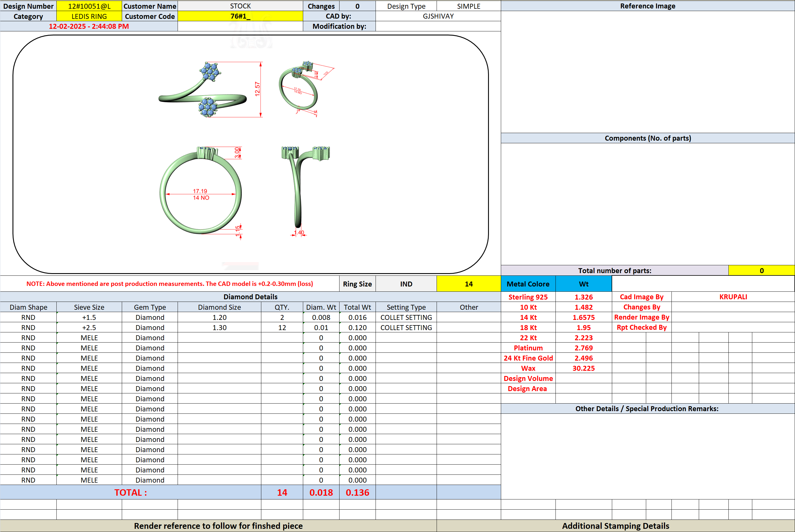The width and height of the screenshot is (795, 532).
Task: Click the 18 Kt weight 1.95
Action: pos(583,327)
